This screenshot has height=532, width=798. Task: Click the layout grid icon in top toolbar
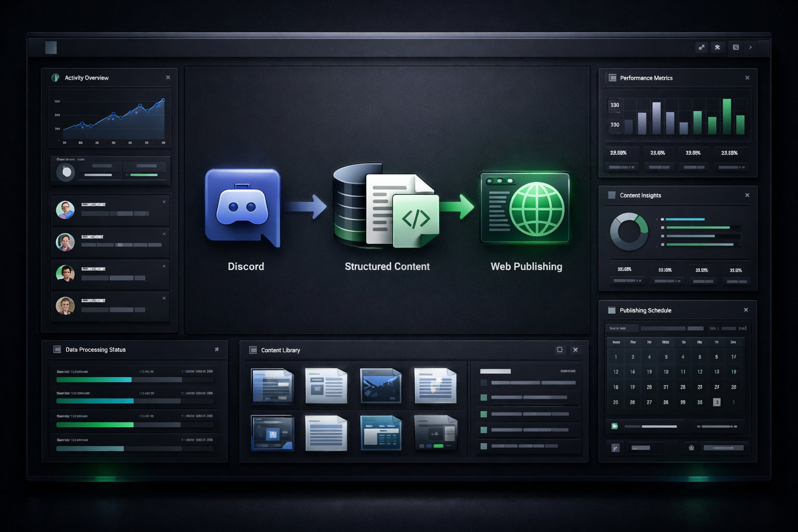click(x=736, y=47)
